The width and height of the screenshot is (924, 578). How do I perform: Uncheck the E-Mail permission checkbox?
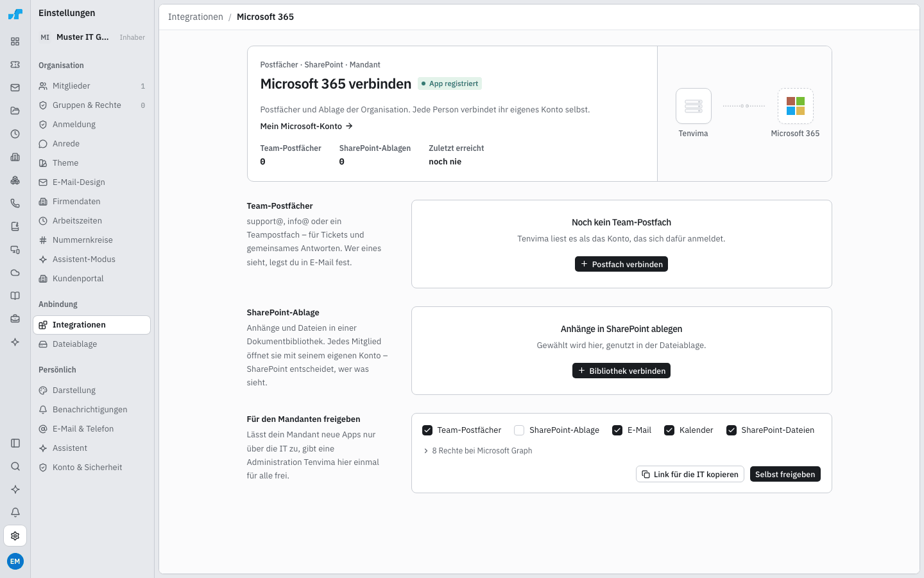pos(617,430)
